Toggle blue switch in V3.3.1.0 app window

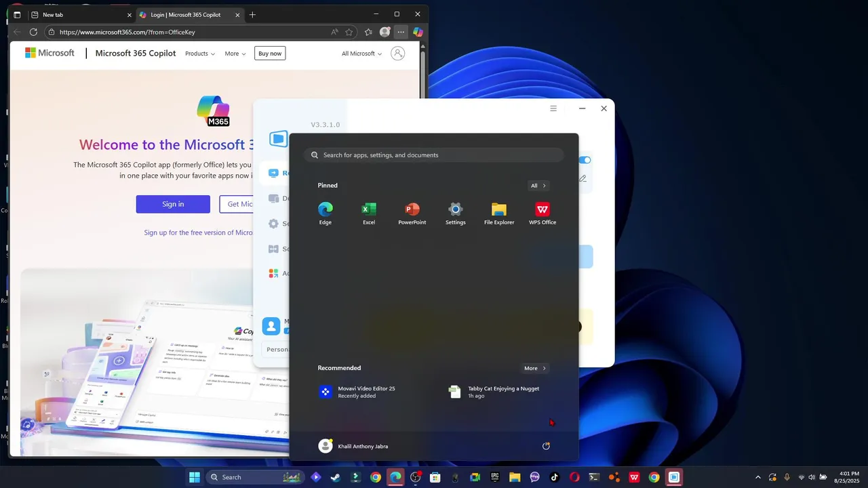(585, 160)
